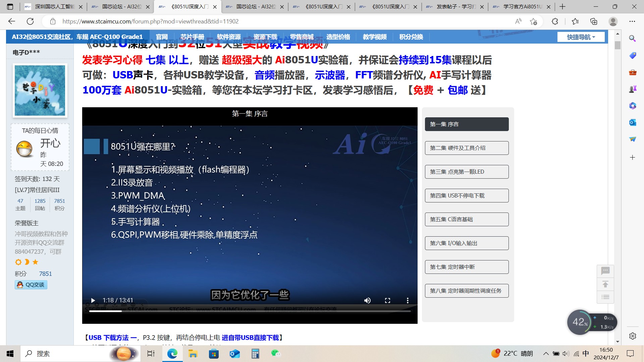Open File Explorer from taskbar
The width and height of the screenshot is (644, 362).
click(x=193, y=354)
